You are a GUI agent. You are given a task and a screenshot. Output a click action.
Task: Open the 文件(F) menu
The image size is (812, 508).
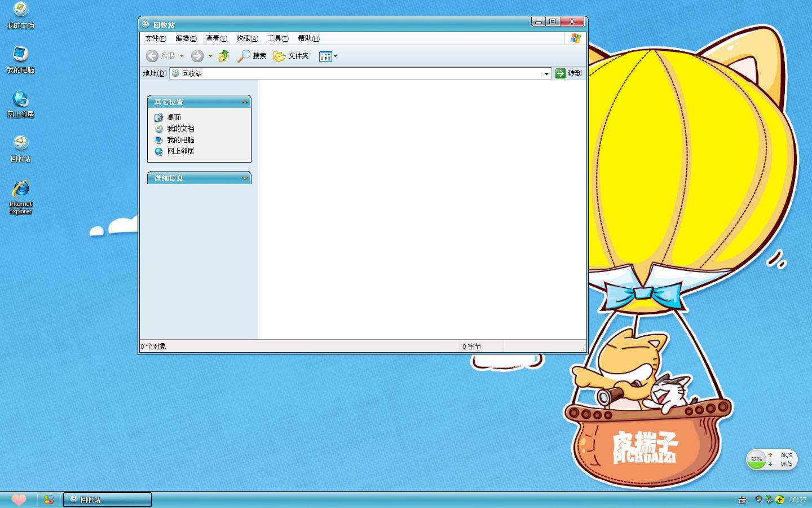pos(156,38)
